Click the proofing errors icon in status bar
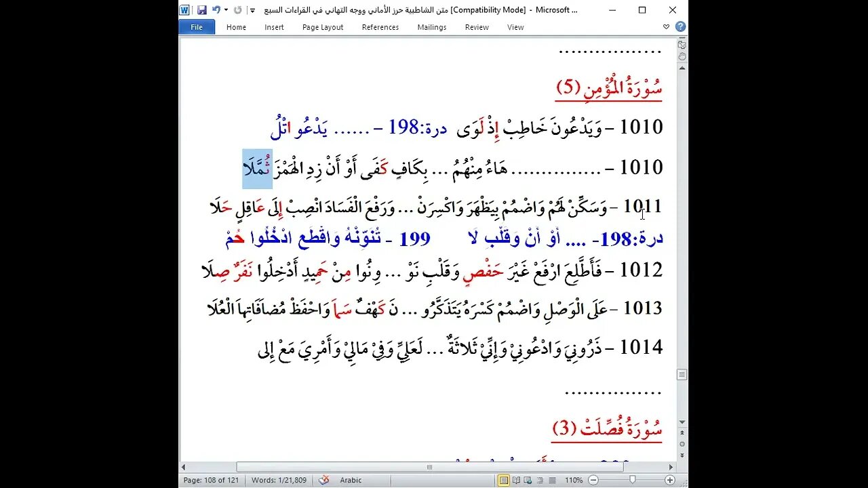Viewport: 868px width, 488px height. pos(324,480)
